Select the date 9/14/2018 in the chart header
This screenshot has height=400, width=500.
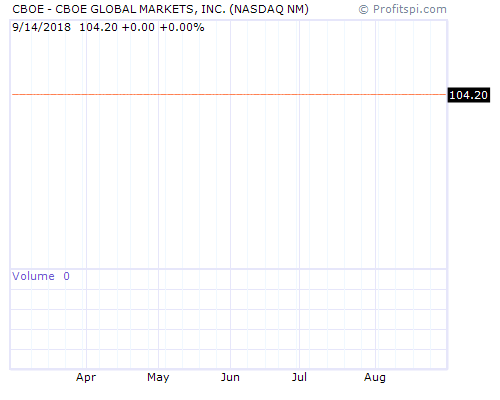point(42,27)
